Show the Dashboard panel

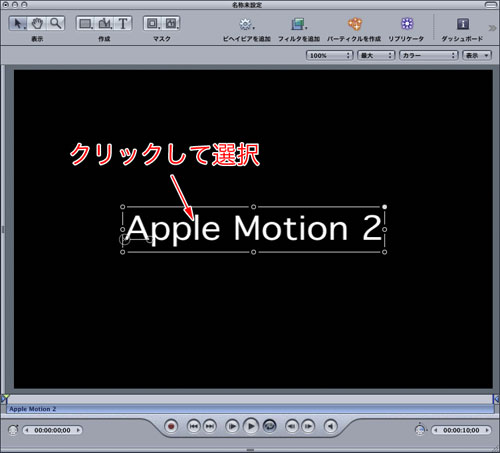point(462,24)
